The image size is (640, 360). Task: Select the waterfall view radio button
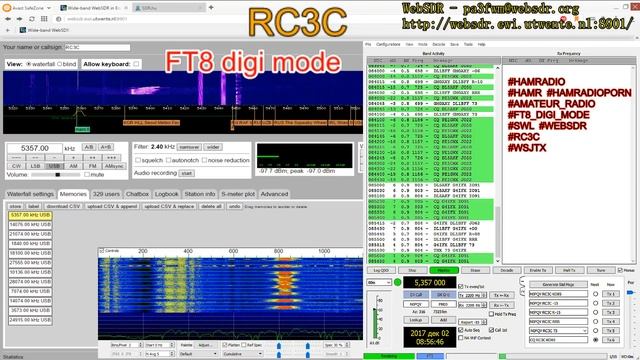pos(29,64)
